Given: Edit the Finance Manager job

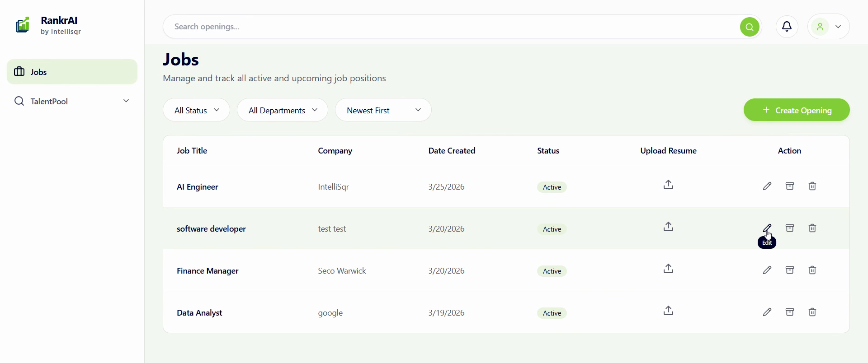Looking at the screenshot, I should [767, 270].
